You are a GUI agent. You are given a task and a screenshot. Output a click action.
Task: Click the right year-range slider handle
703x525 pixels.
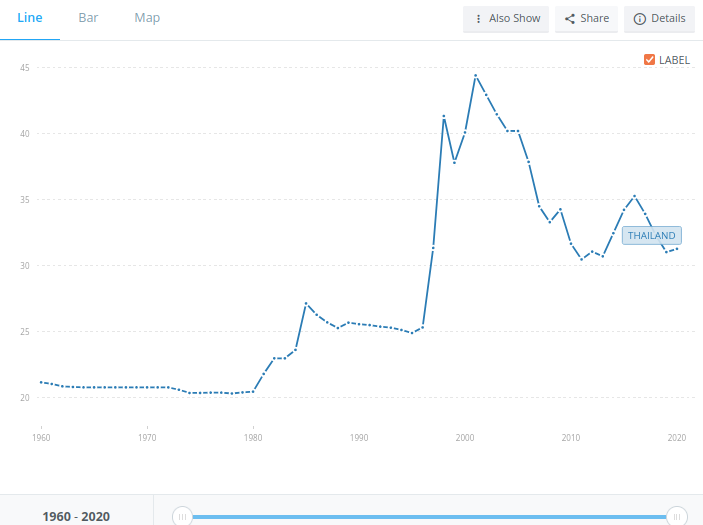[x=677, y=516]
